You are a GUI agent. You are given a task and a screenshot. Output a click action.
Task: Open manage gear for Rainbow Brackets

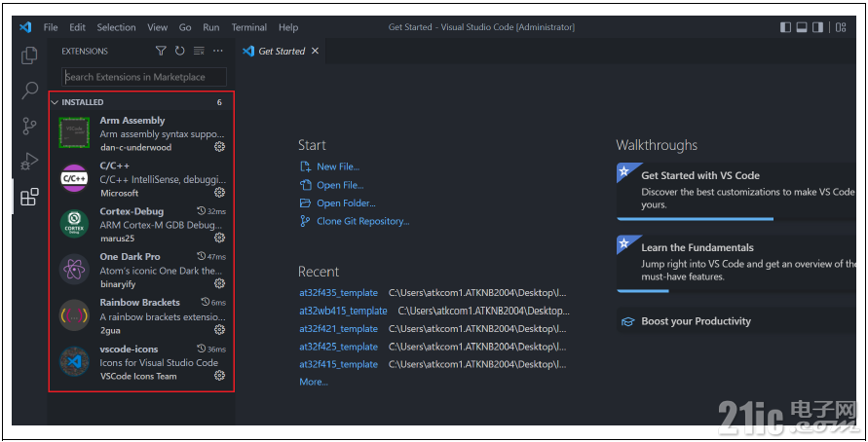coord(220,330)
